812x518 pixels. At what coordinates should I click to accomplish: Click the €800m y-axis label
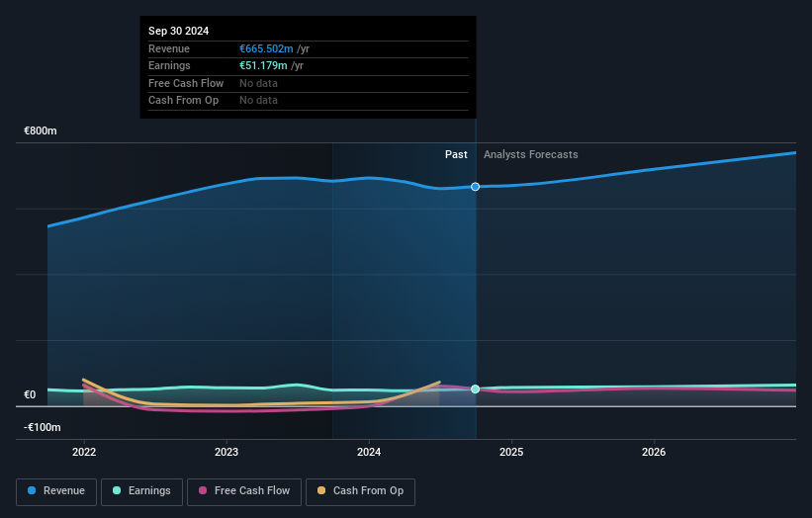point(41,130)
